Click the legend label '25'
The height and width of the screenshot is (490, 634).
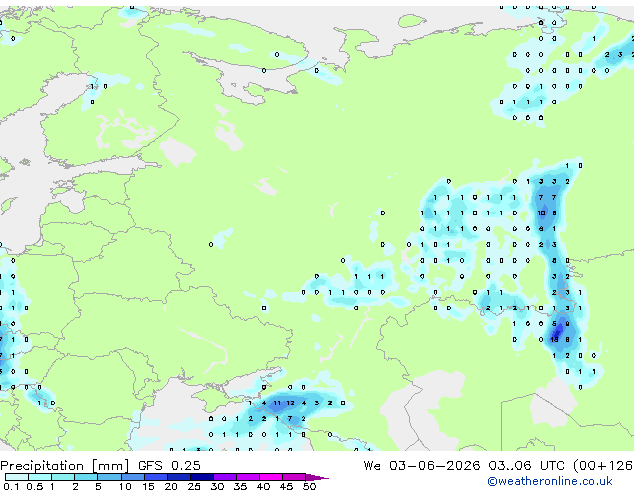point(194,486)
